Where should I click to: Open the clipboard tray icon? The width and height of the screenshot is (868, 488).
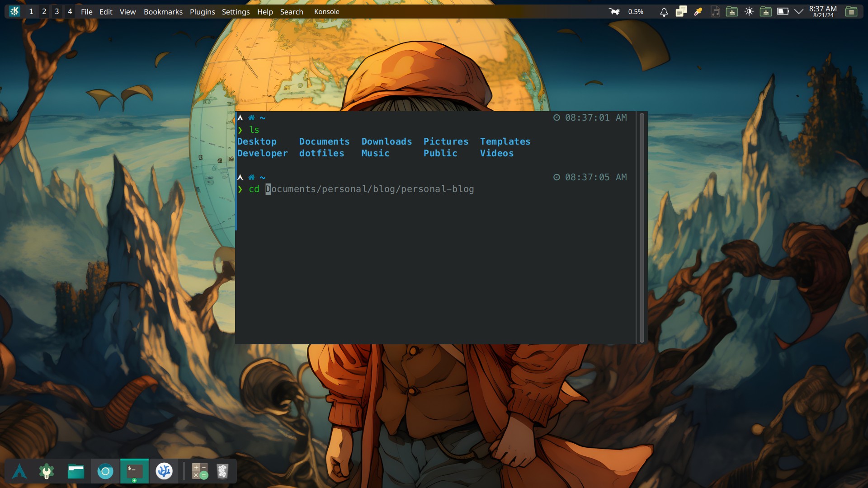[x=681, y=12]
